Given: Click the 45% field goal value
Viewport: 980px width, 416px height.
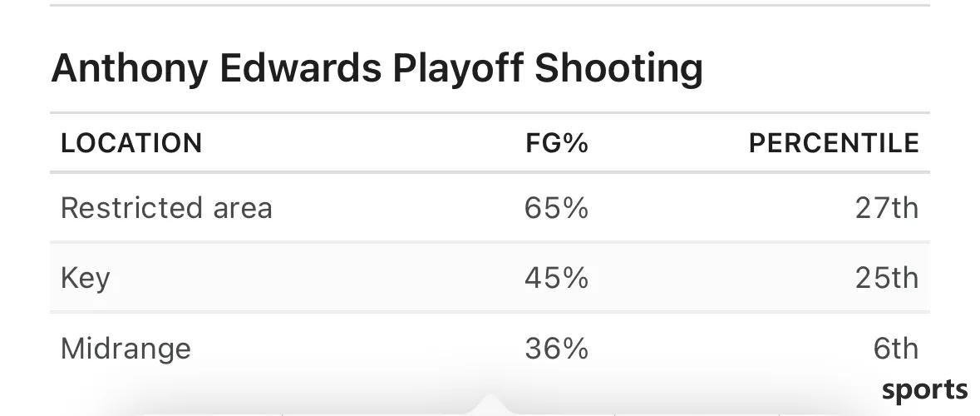Looking at the screenshot, I should pyautogui.click(x=556, y=278).
